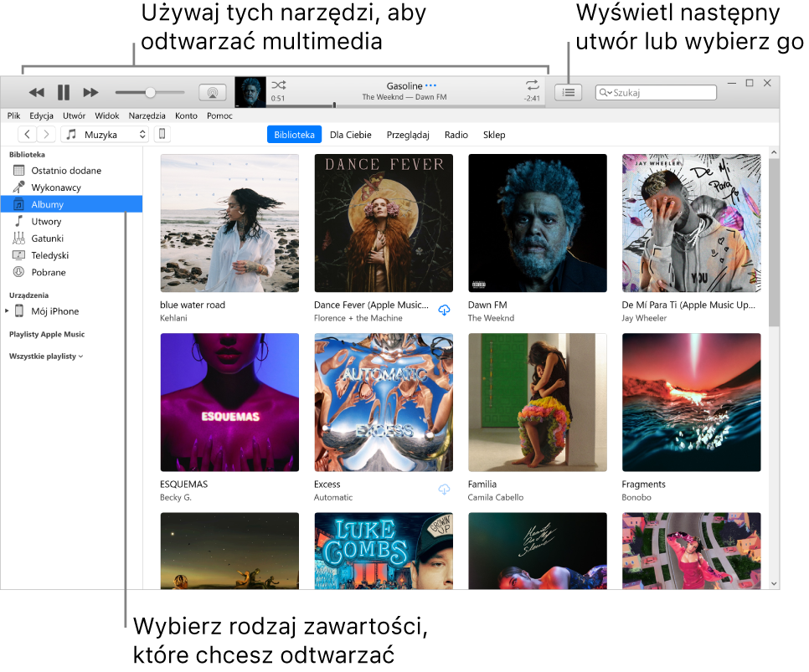The width and height of the screenshot is (809, 672).
Task: Toggle repeat mode
Action: [x=531, y=85]
